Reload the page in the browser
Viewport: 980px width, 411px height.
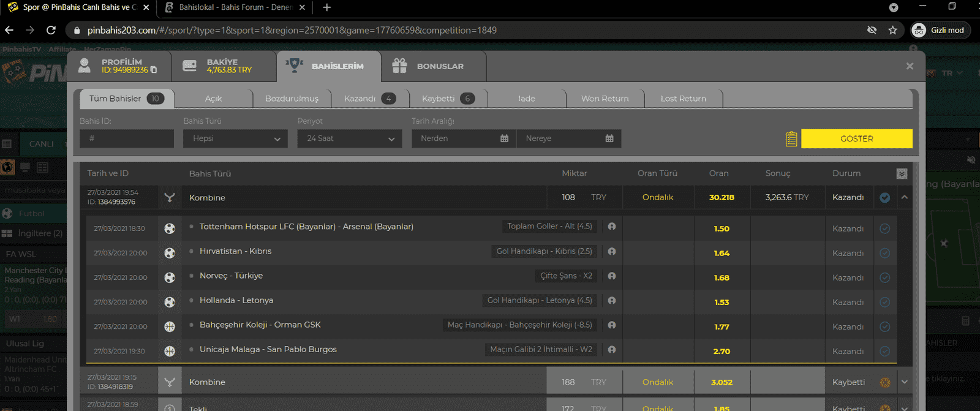pyautogui.click(x=51, y=30)
